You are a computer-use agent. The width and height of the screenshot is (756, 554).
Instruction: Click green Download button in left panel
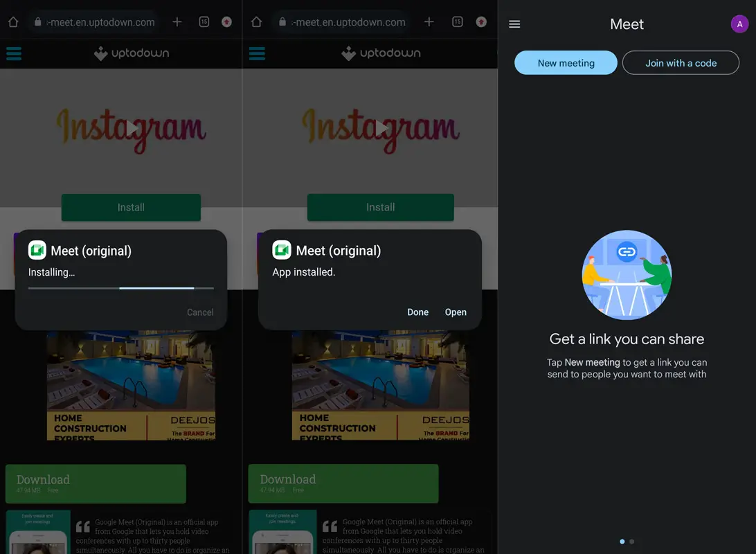pos(96,483)
